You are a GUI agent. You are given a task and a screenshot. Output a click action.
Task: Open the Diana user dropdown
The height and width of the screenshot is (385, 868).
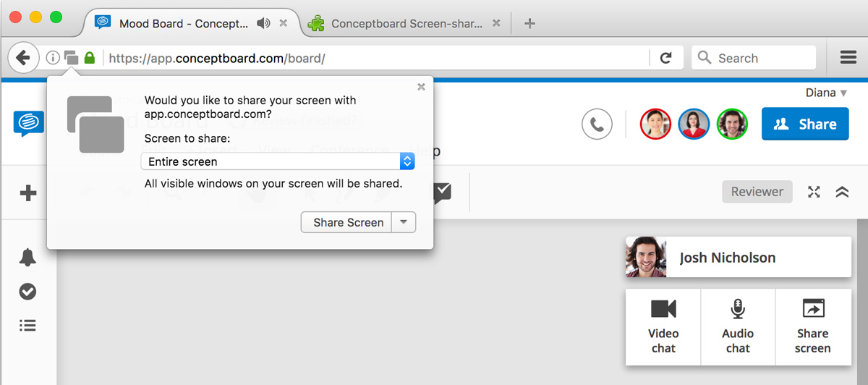pyautogui.click(x=826, y=93)
